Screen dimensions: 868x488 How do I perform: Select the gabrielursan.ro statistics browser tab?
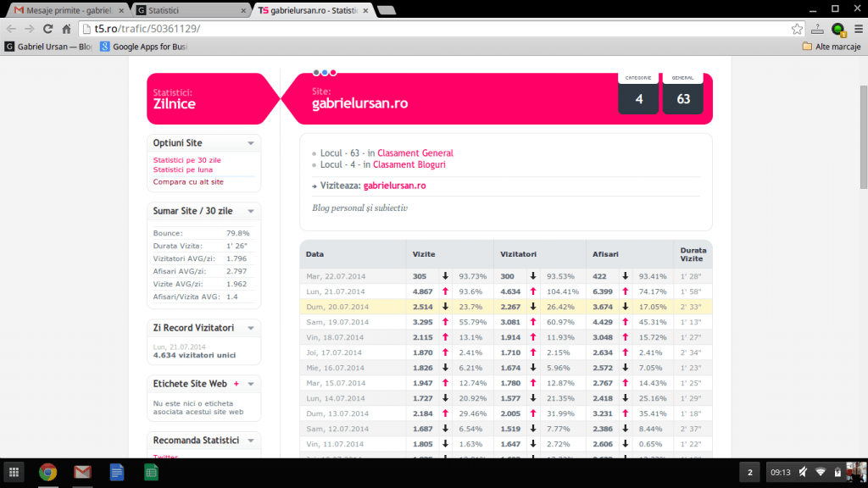(x=314, y=10)
